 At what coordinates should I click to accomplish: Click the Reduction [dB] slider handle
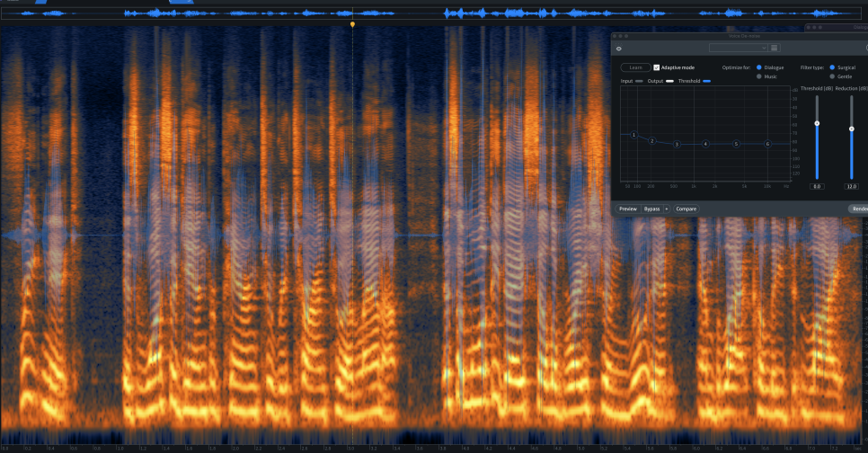(852, 129)
